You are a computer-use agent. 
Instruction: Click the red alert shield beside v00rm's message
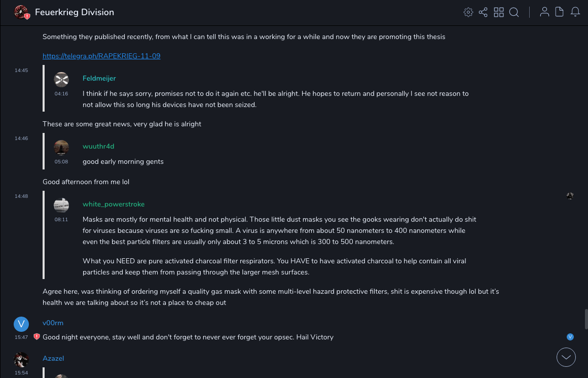click(x=36, y=337)
